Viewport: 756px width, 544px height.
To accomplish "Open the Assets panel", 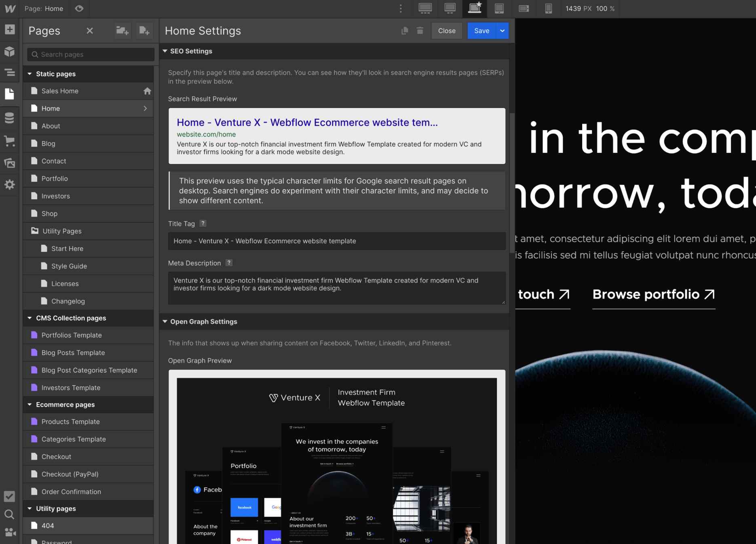I will tap(9, 163).
